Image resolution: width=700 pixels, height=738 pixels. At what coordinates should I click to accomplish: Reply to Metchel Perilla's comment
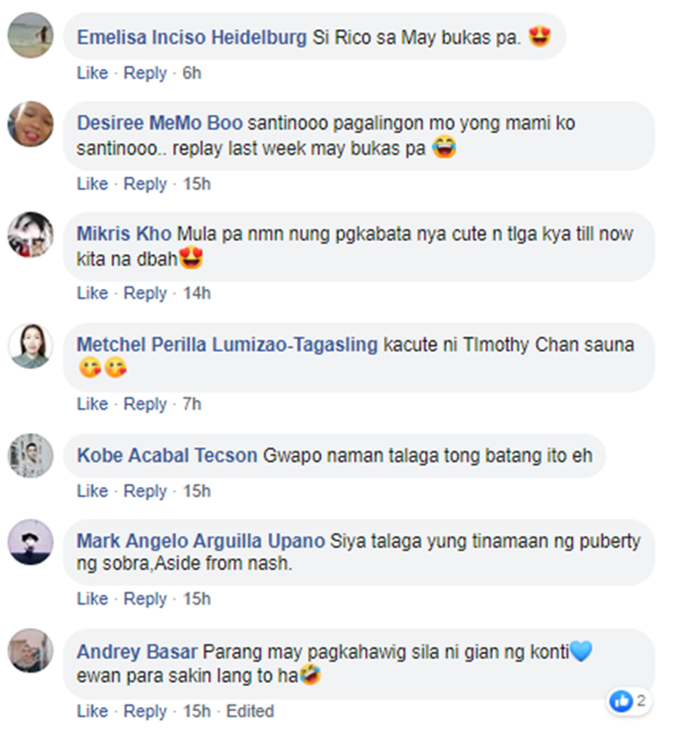click(145, 404)
